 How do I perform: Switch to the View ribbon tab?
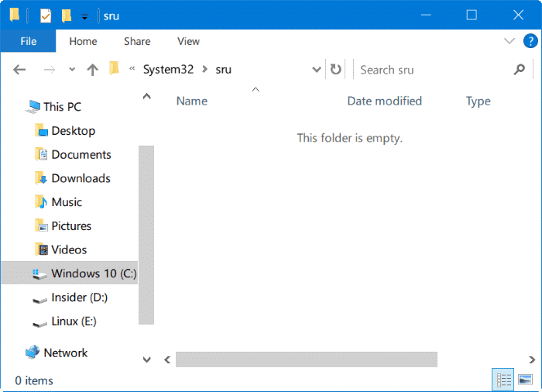(x=188, y=41)
